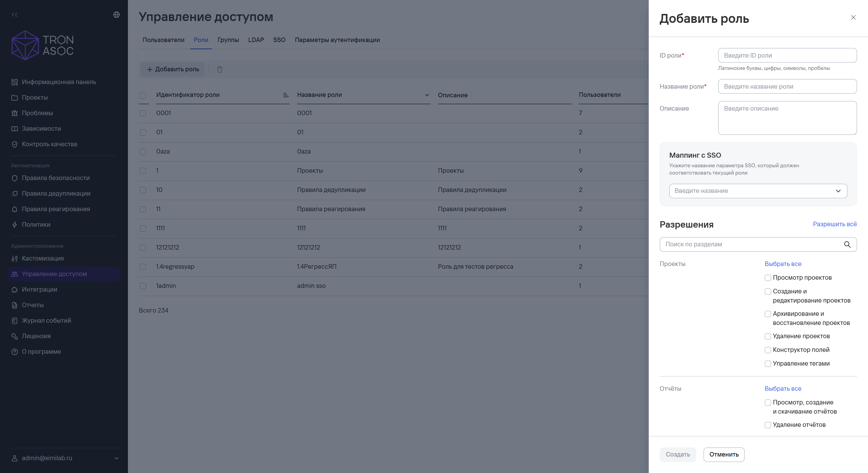The width and height of the screenshot is (868, 473).
Task: Open the Информационная панель dashboard icon
Action: point(14,82)
